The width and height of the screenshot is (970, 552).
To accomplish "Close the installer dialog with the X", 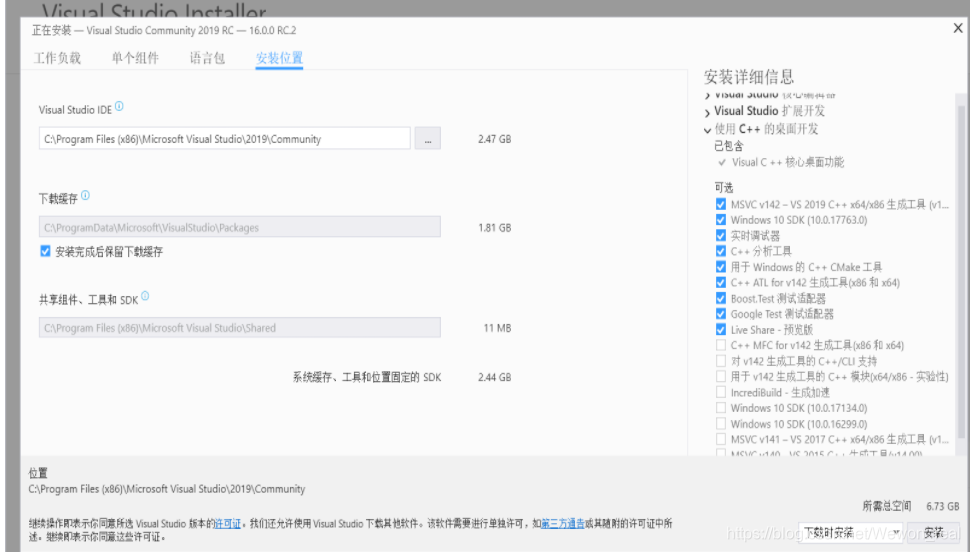I will coord(958,28).
